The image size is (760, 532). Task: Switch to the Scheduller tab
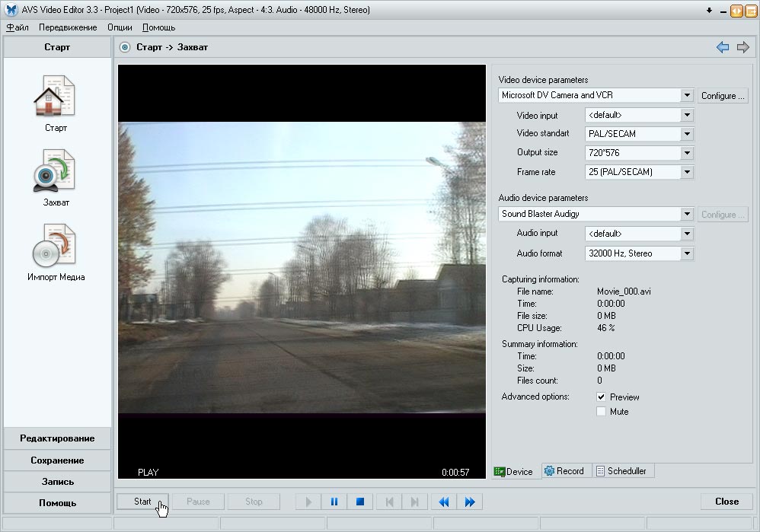point(621,471)
